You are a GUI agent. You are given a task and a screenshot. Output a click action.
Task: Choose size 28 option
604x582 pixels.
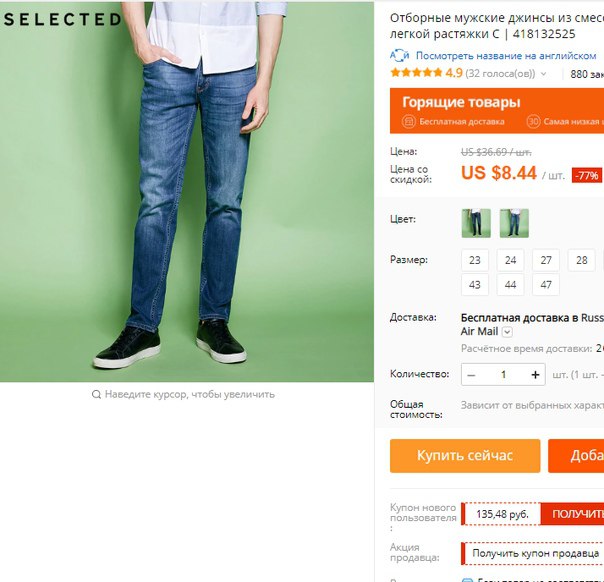pyautogui.click(x=581, y=260)
